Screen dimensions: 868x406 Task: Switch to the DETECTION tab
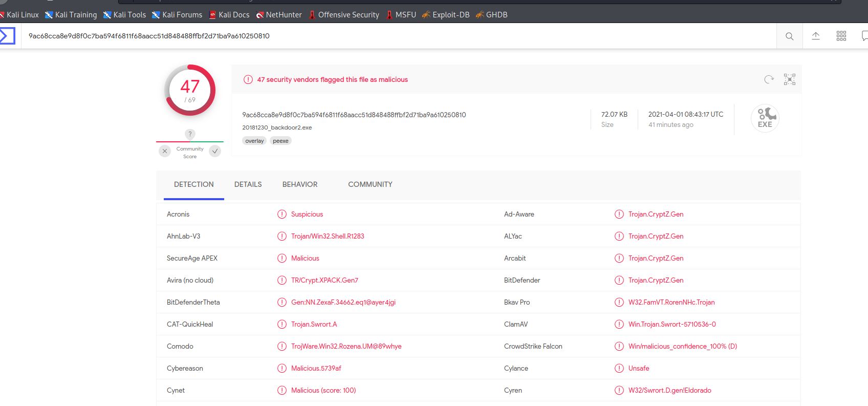coord(194,184)
